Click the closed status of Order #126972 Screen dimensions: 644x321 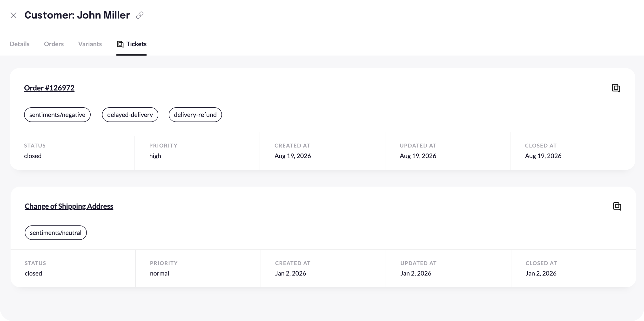(x=33, y=156)
